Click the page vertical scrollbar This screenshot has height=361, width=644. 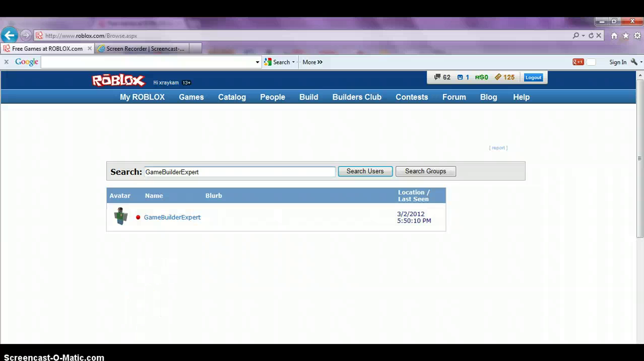point(639,154)
